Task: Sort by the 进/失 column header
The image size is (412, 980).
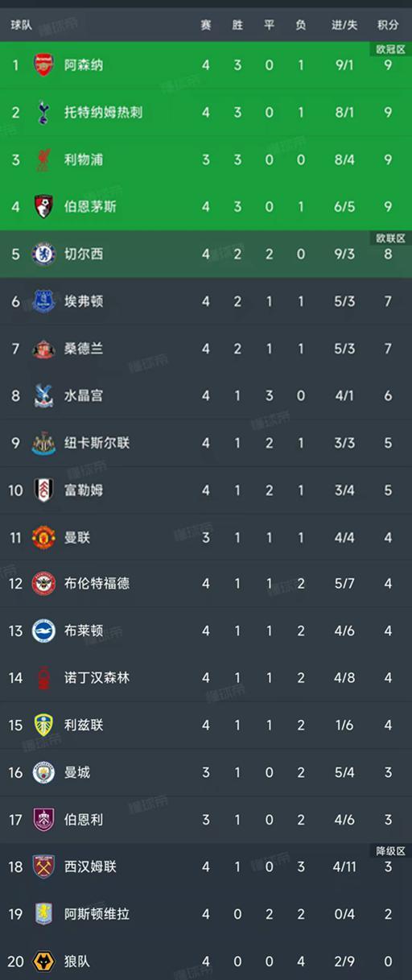Action: pos(344,25)
